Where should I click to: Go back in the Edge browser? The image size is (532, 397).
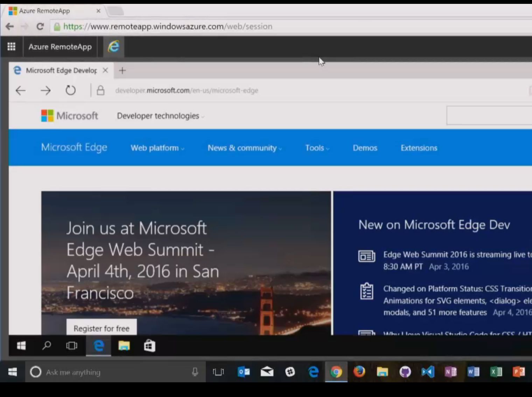click(x=21, y=90)
